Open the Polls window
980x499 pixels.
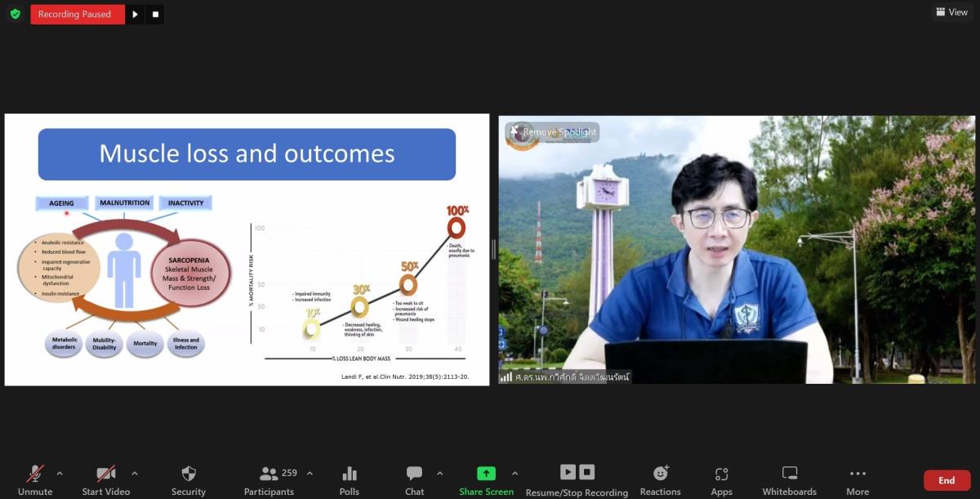point(350,479)
